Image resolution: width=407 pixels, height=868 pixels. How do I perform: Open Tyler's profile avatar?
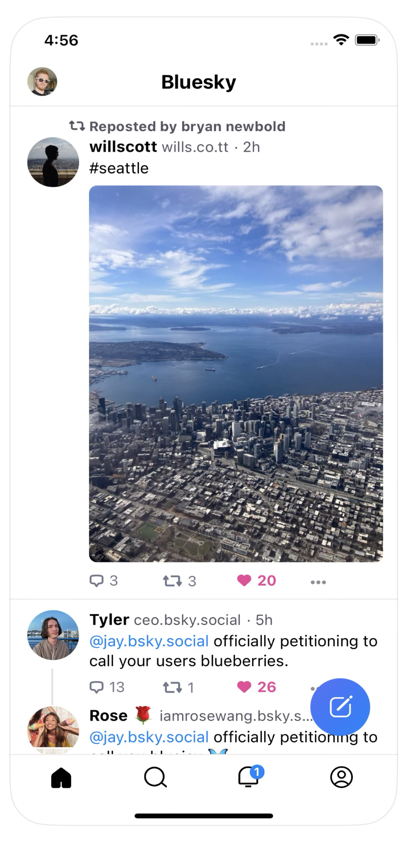click(x=53, y=635)
